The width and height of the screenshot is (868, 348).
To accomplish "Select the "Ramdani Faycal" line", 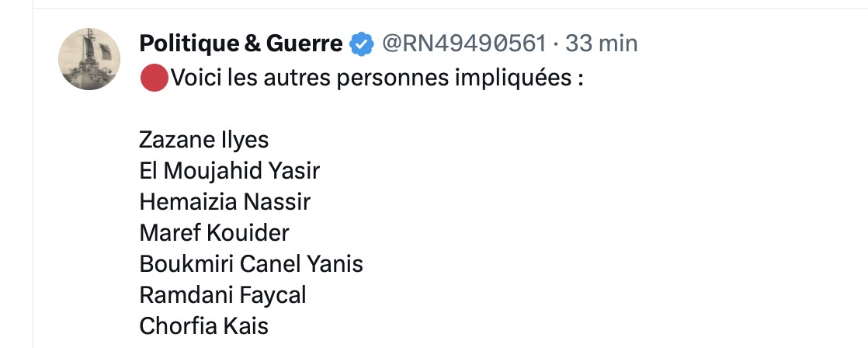I will pyautogui.click(x=223, y=294).
